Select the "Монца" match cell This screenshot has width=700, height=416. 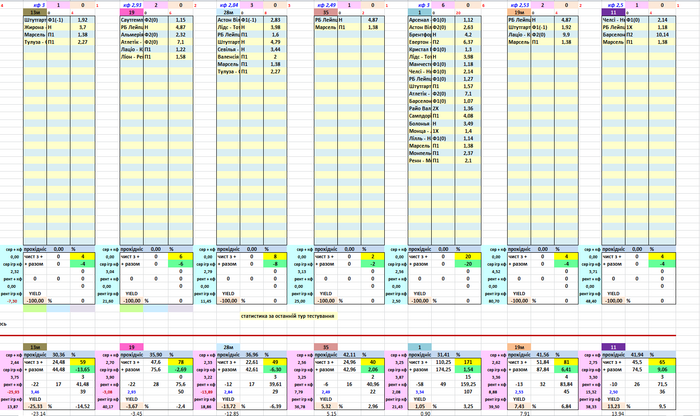[x=420, y=131]
